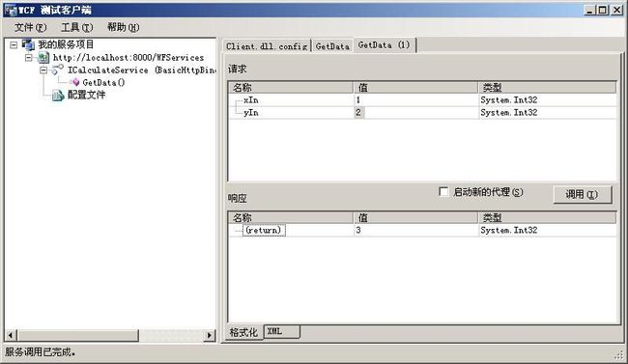Click the tree's left scroll arrow
This screenshot has width=628, height=364.
[11, 335]
